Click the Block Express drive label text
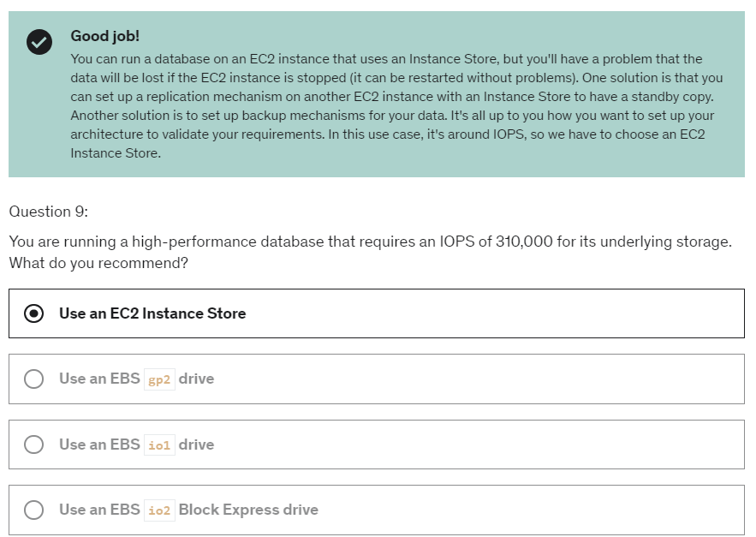The height and width of the screenshot is (537, 756). point(247,510)
